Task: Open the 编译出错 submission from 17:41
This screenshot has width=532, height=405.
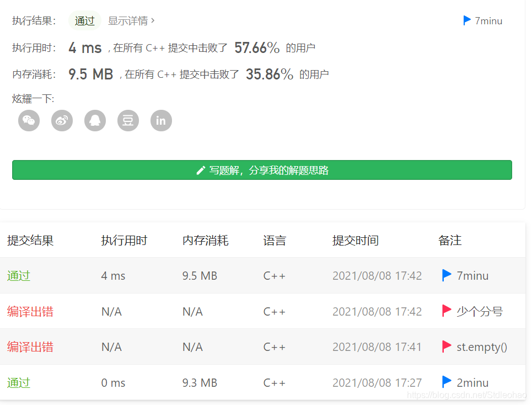Action: (x=30, y=347)
